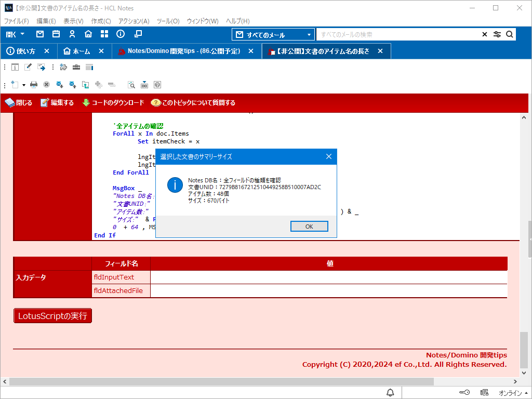Click the print icon in the toolbar
Viewport: 532px width, 399px height.
[34, 85]
